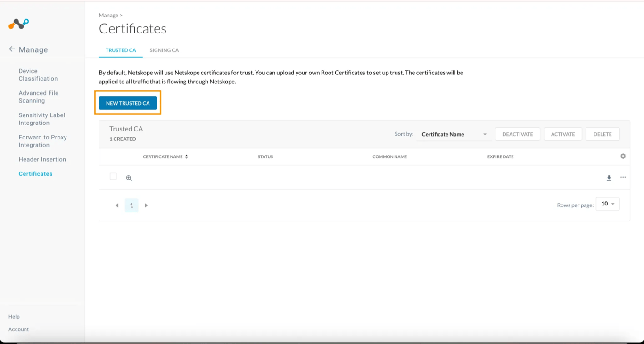
Task: Open the Account link
Action: coord(19,329)
